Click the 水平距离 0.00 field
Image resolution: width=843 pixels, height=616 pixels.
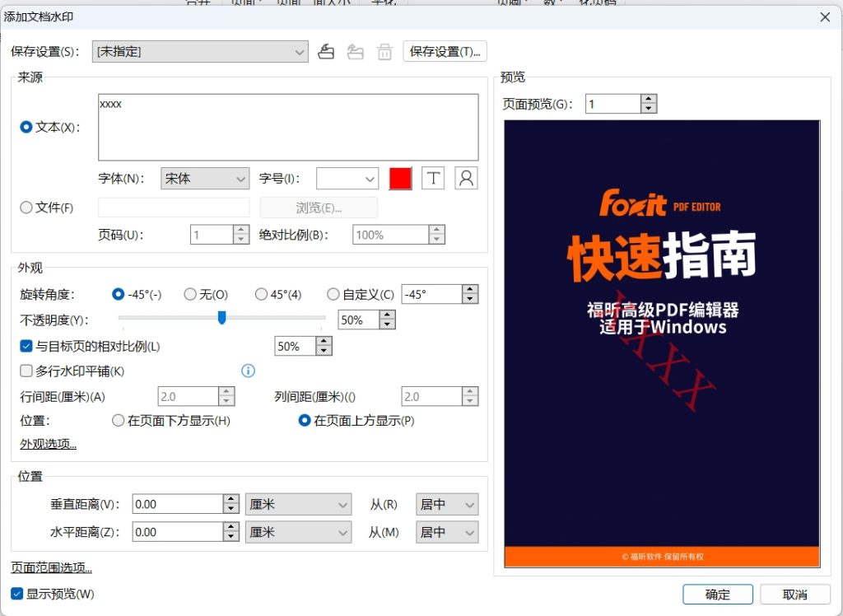[x=178, y=532]
